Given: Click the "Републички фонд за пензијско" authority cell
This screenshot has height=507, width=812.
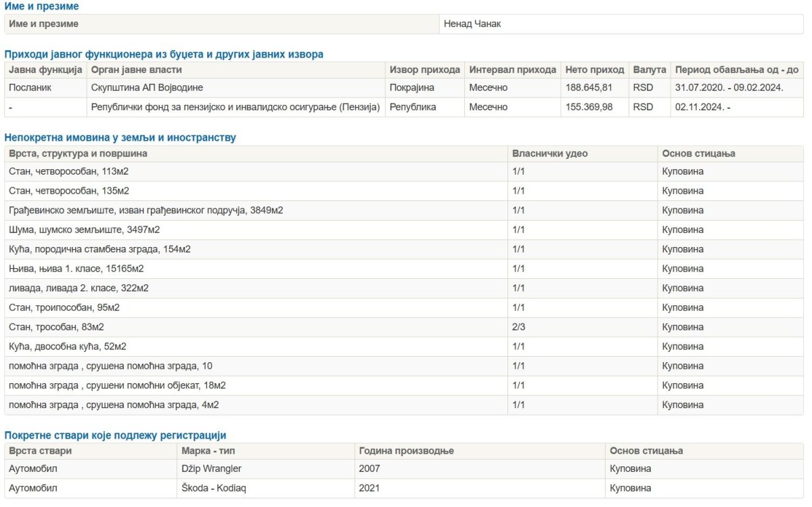Looking at the screenshot, I should (x=235, y=107).
